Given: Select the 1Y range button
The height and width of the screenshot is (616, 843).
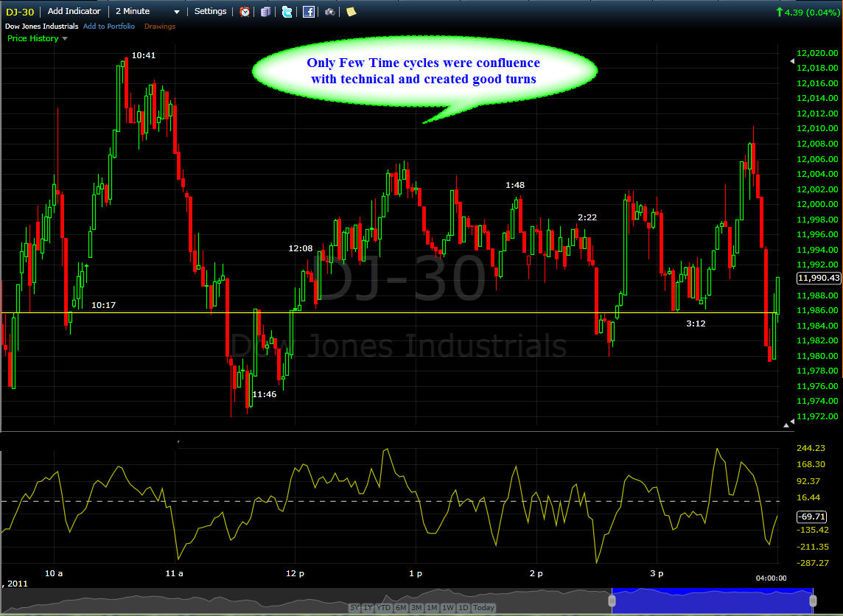Looking at the screenshot, I should 368,607.
